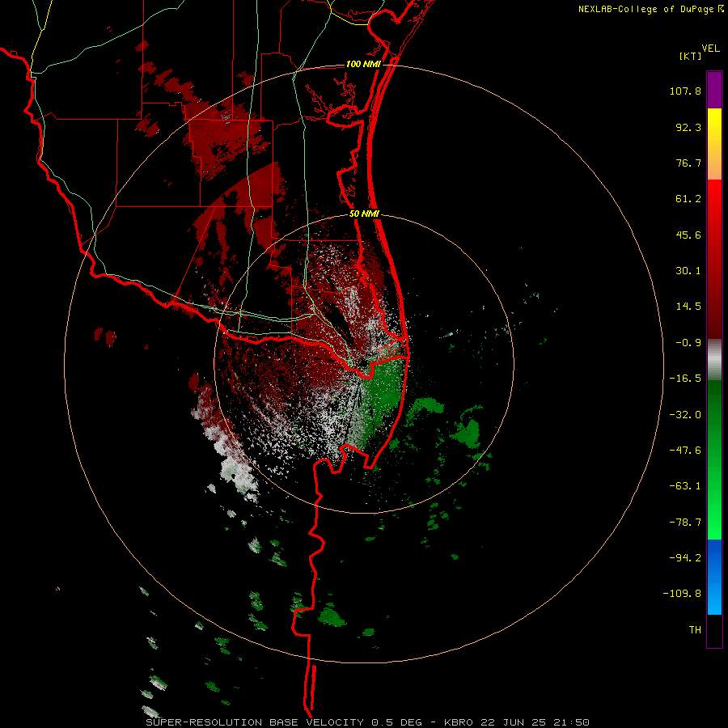Image resolution: width=728 pixels, height=728 pixels.
Task: Click the 61.2 legend value
Action: tap(688, 199)
